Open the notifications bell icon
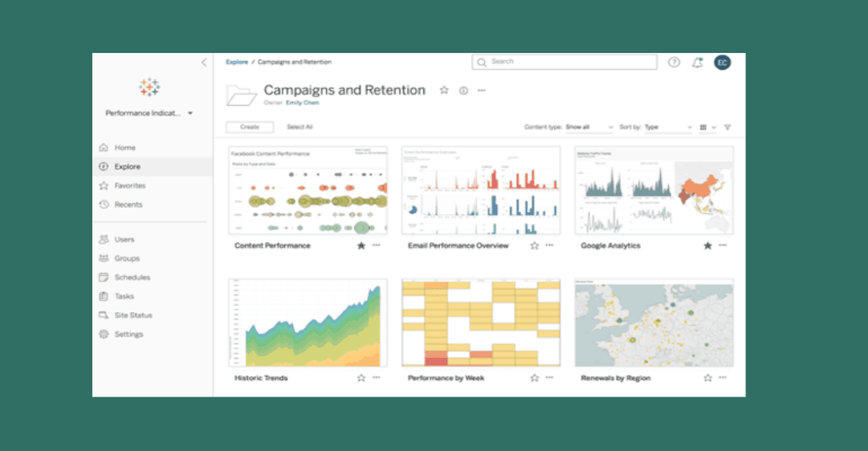Screen dimensions: 868x451 (x=698, y=63)
